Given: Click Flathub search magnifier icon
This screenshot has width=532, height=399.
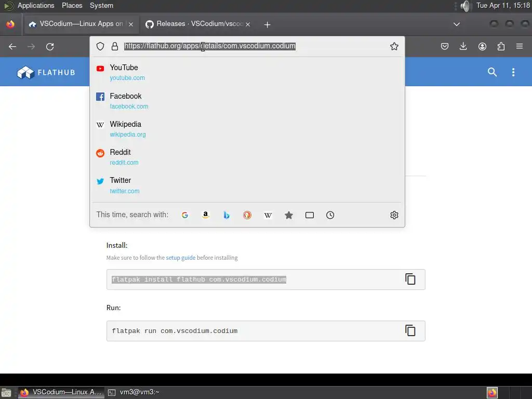Looking at the screenshot, I should (x=493, y=72).
